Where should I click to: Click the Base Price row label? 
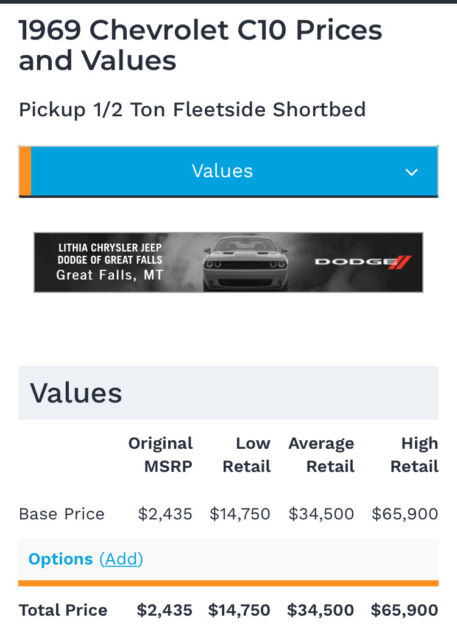tap(62, 514)
